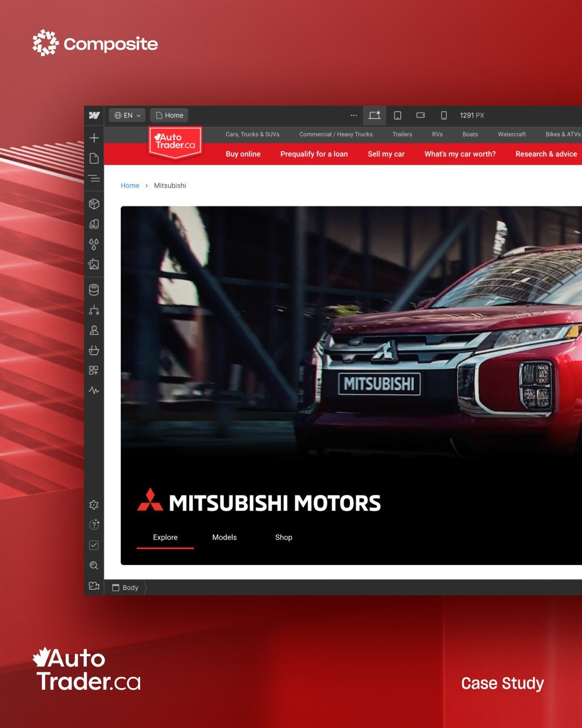Switch to the mobile portrait breakpoint
This screenshot has width=582, height=728.
[444, 115]
